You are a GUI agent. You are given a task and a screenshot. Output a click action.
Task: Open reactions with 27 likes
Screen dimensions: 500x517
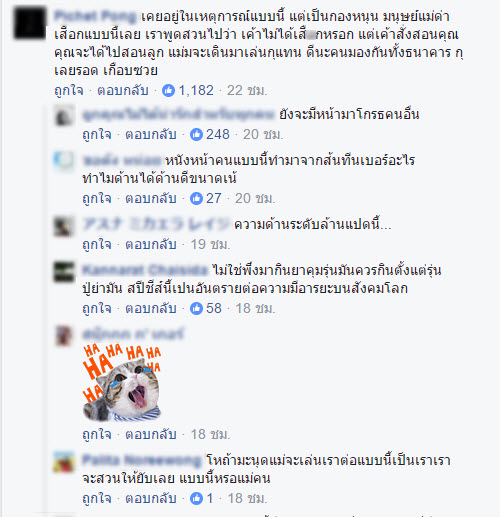tap(206, 198)
